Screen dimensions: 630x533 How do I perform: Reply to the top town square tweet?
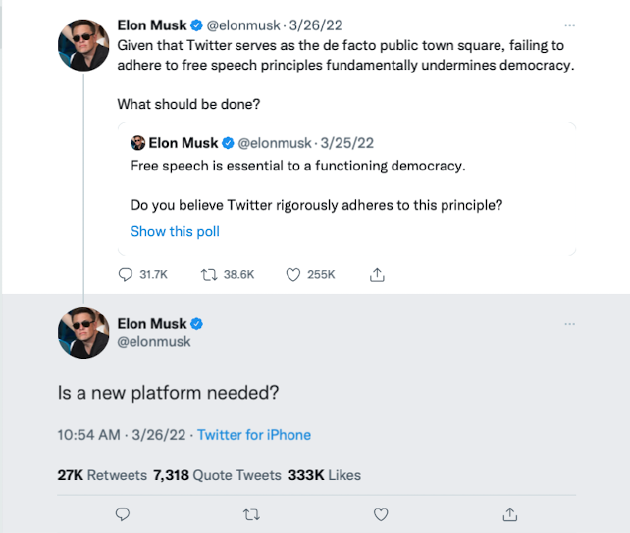point(126,273)
